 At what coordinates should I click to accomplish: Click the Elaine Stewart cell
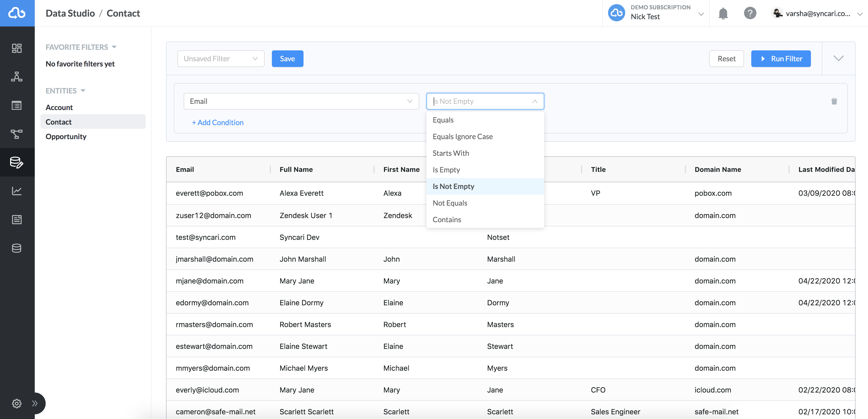coord(303,346)
